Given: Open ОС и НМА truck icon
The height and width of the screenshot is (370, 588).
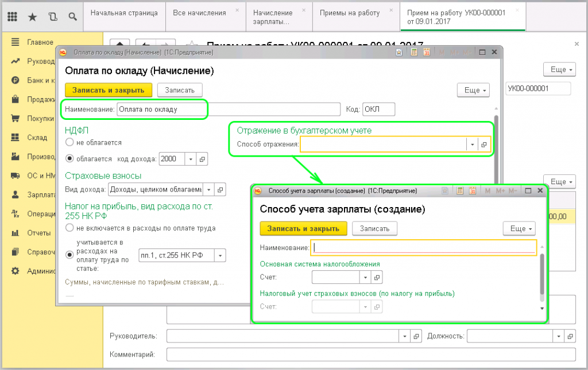Looking at the screenshot, I should [x=15, y=176].
